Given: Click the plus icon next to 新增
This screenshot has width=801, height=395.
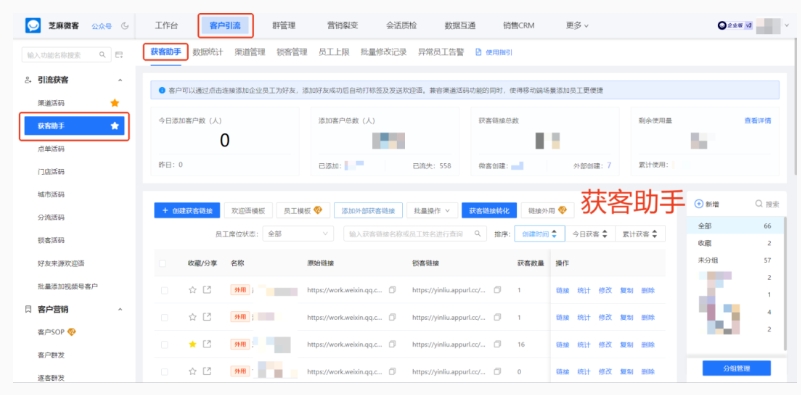Looking at the screenshot, I should [x=699, y=204].
